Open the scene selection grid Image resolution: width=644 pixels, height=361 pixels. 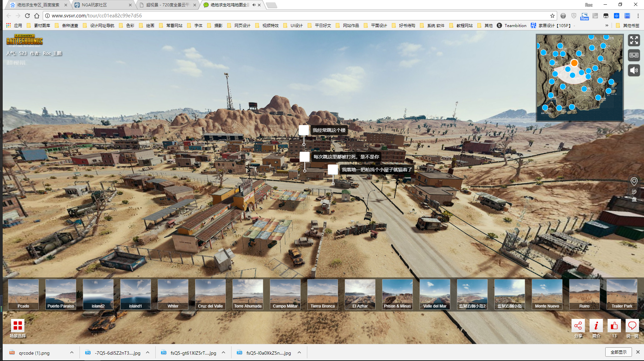click(x=18, y=325)
